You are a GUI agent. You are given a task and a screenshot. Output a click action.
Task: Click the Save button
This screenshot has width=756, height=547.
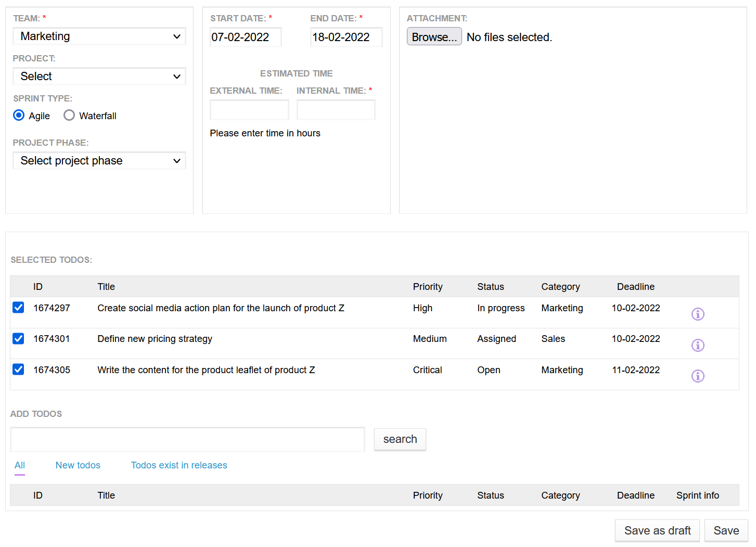pyautogui.click(x=726, y=530)
